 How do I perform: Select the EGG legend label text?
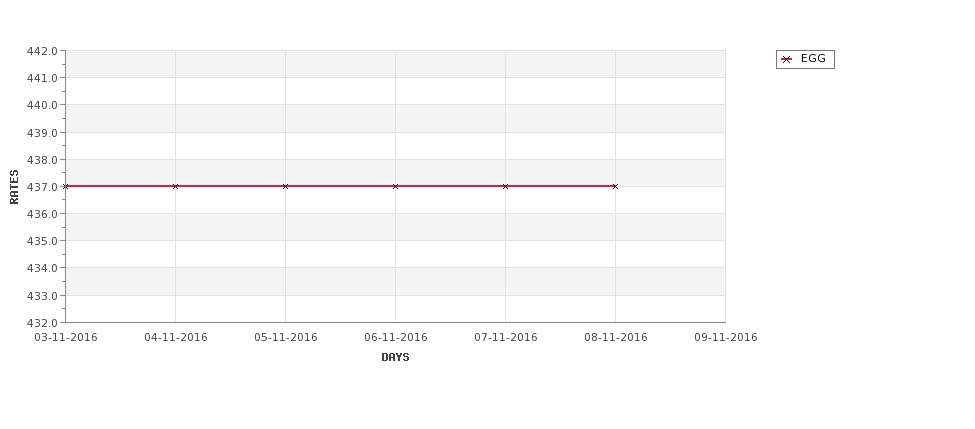click(x=813, y=59)
